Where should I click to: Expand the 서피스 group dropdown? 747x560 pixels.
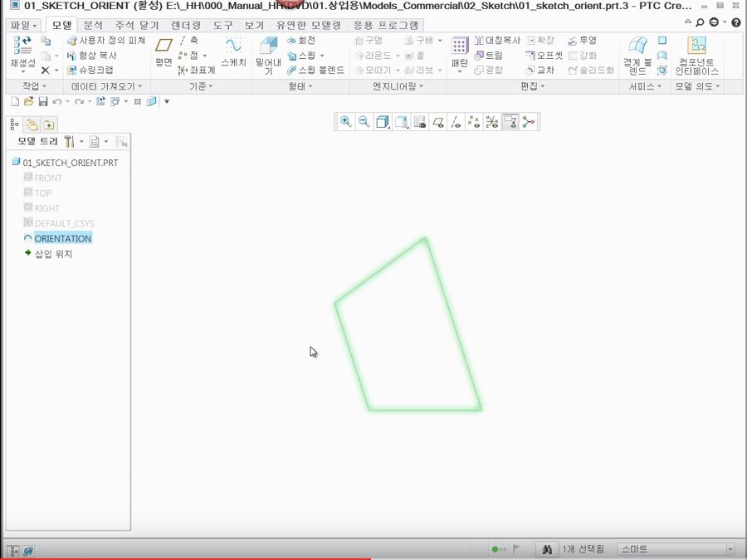(x=646, y=86)
